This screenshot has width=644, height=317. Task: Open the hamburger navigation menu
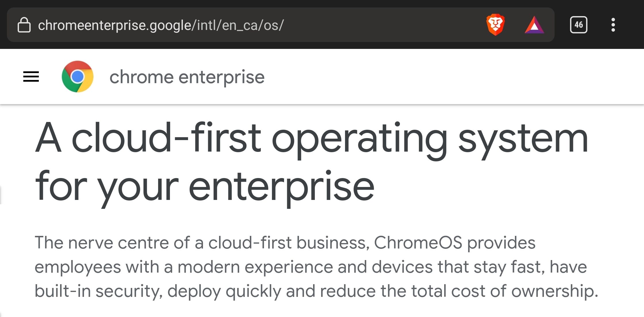click(31, 77)
